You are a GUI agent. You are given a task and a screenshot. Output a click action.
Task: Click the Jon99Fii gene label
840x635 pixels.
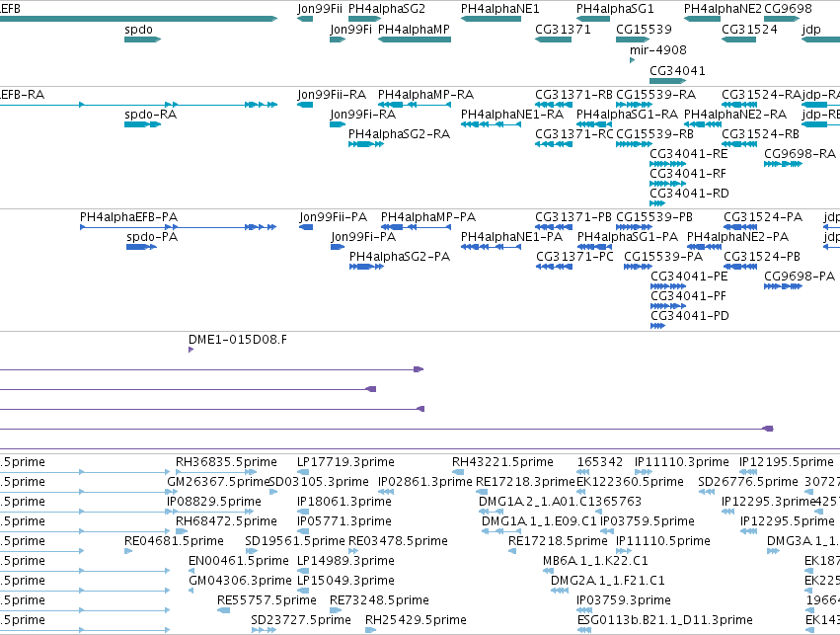click(320, 9)
